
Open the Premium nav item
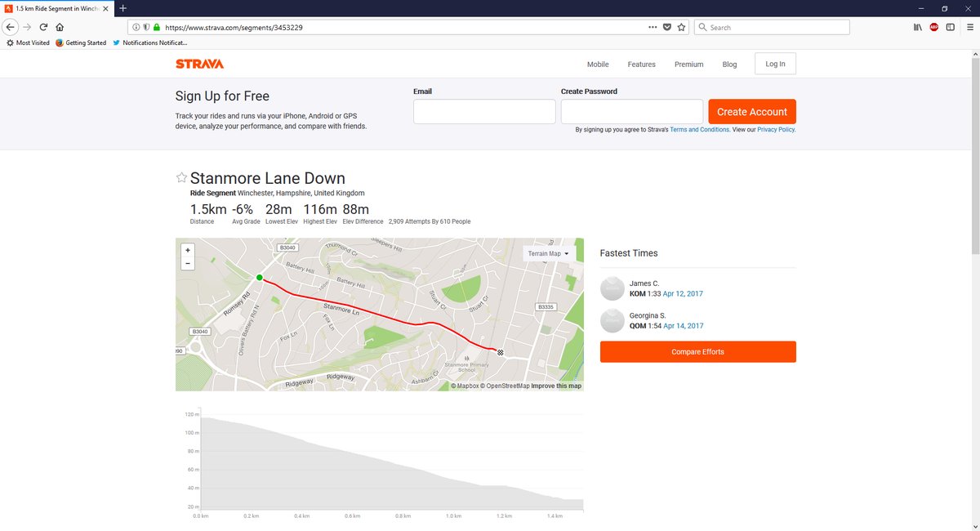tap(688, 65)
